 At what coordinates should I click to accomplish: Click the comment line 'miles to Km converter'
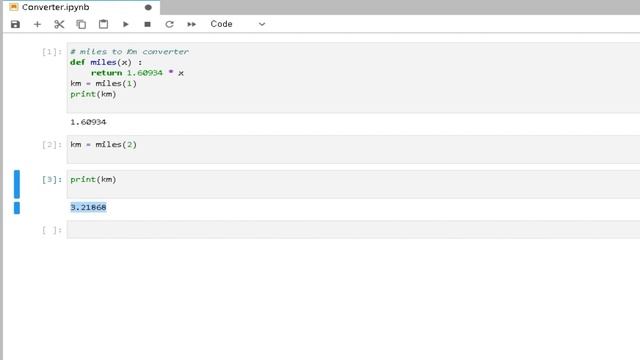[x=129, y=52]
